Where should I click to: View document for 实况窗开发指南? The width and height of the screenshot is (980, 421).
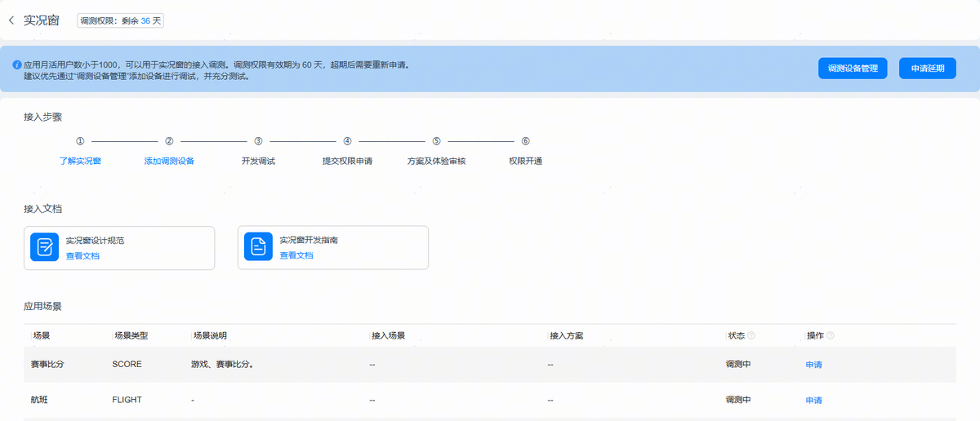[296, 255]
